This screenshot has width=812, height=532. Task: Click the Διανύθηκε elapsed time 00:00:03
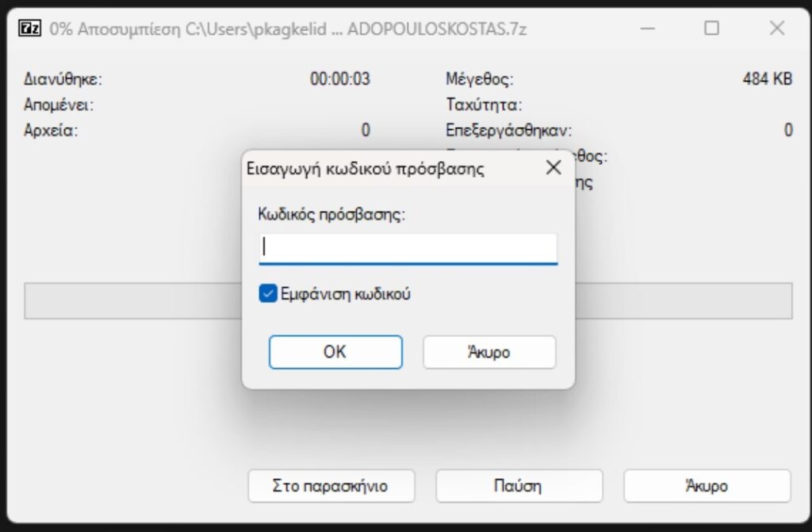(x=339, y=78)
